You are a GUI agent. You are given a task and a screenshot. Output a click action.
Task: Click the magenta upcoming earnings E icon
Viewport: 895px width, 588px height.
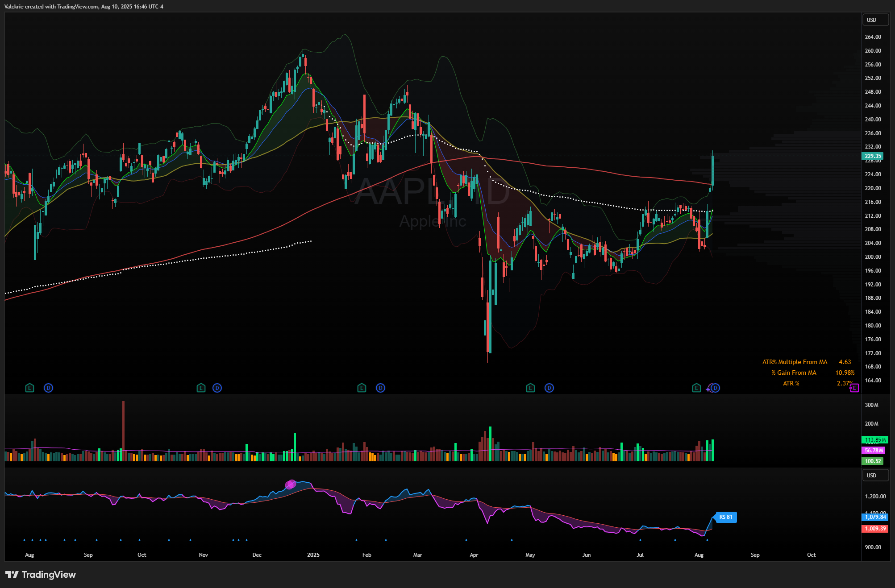click(x=854, y=388)
